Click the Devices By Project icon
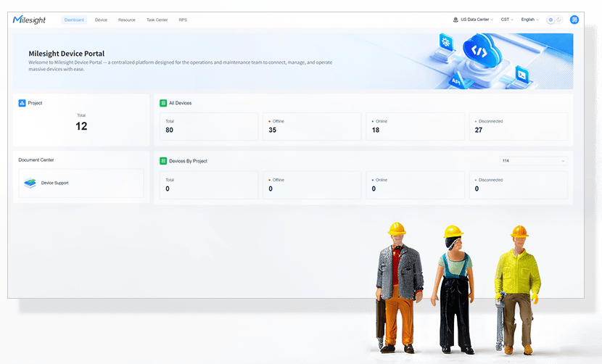602x364 pixels. tap(163, 161)
